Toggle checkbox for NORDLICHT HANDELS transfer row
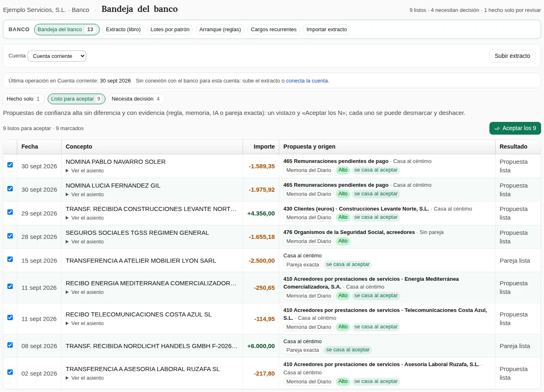The width and height of the screenshot is (544, 392). point(10,345)
